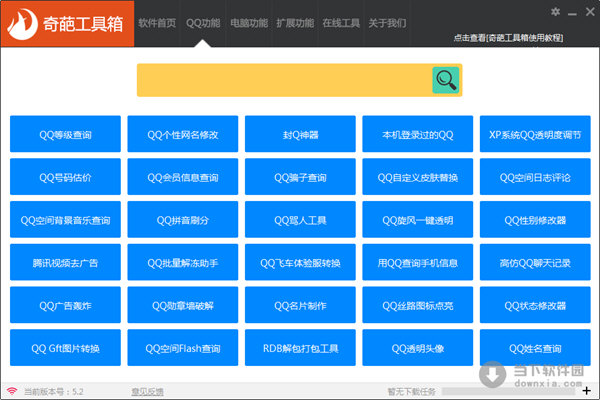
Task: Switch to QQ功能 tab
Action: (203, 23)
